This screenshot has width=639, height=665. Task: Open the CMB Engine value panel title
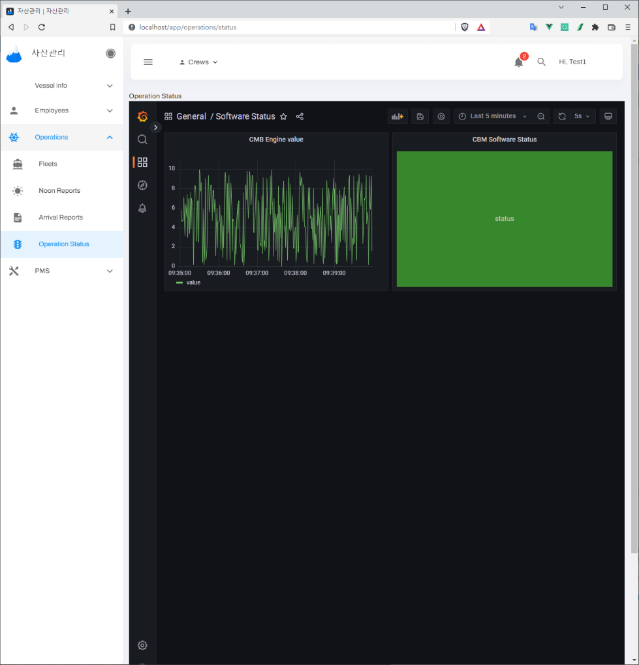coord(276,140)
